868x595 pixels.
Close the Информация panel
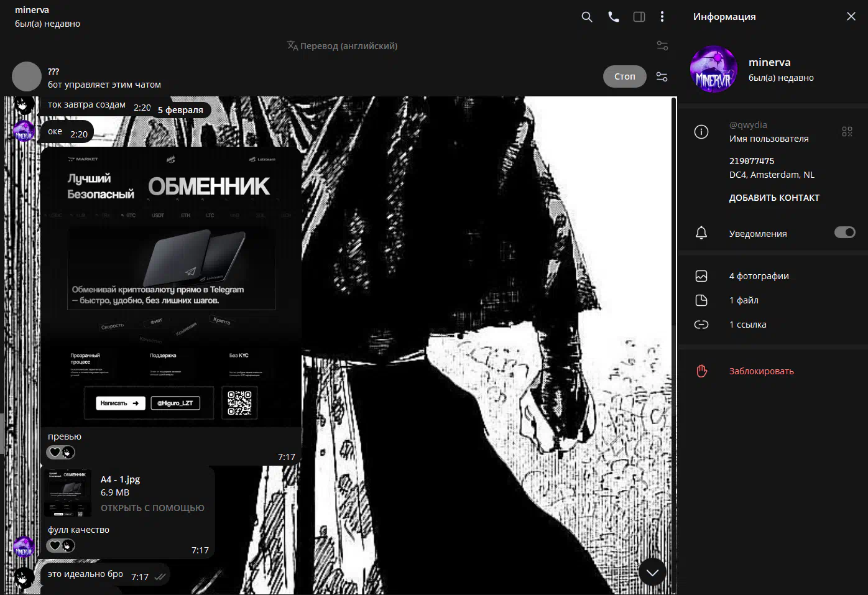851,17
